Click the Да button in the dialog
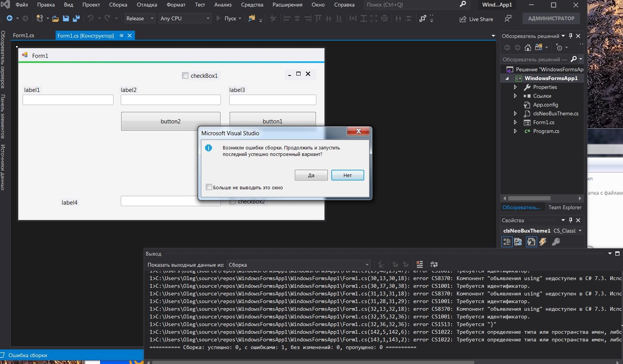 [311, 175]
